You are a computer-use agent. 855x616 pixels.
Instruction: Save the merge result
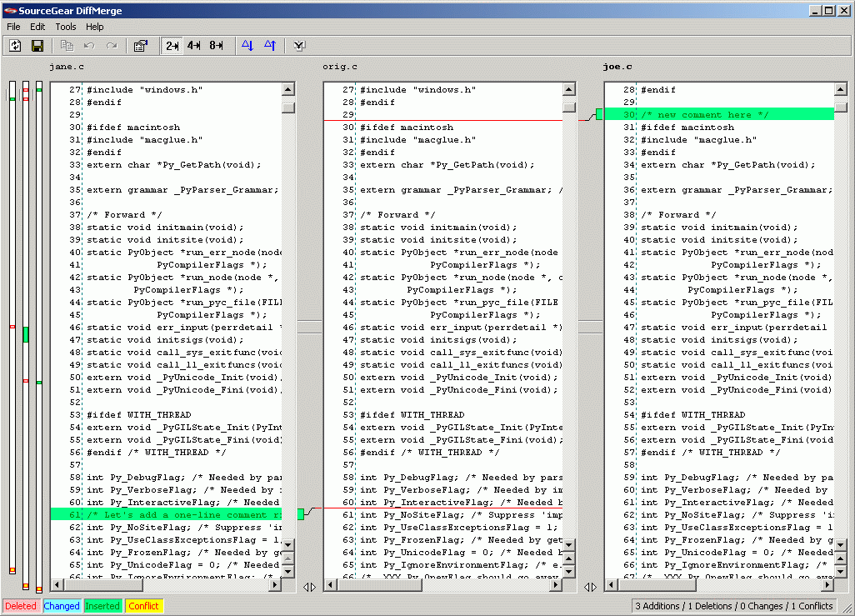37,46
